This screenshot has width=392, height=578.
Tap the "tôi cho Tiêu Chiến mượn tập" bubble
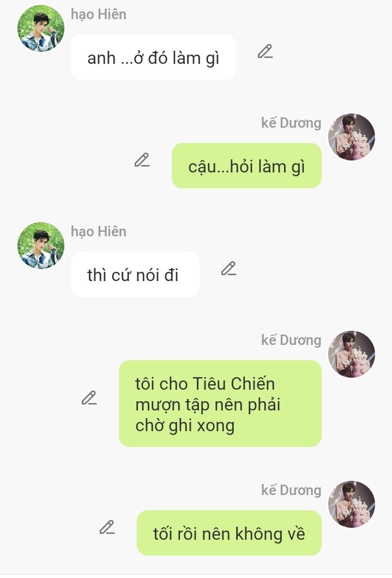[x=220, y=404]
